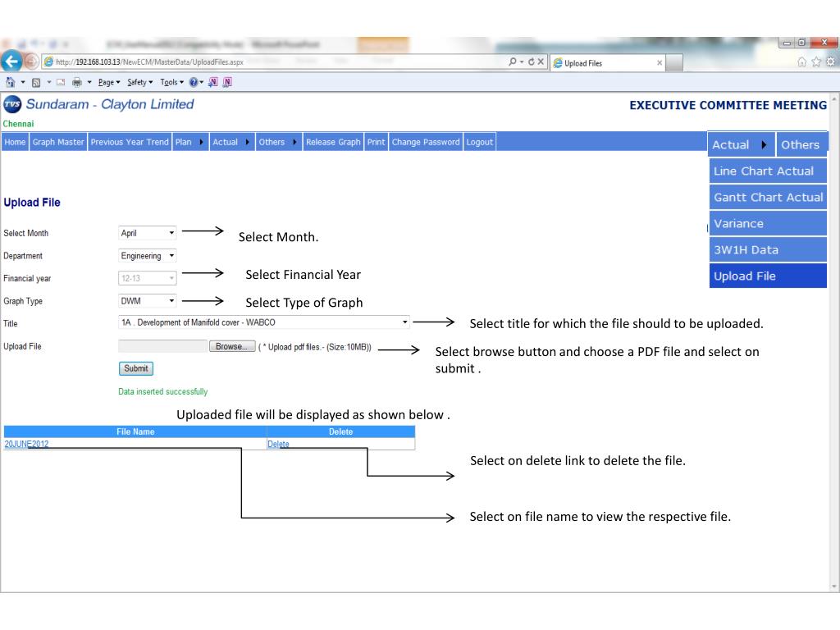Click the Stop X icon in address bar

click(541, 62)
